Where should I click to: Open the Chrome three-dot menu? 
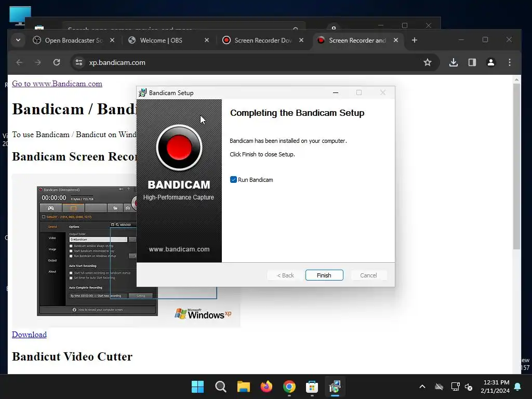pos(510,62)
